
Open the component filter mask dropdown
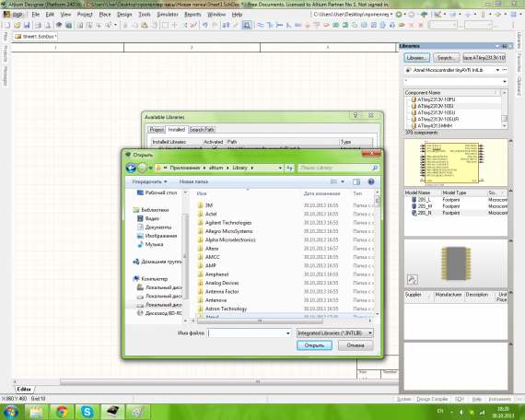tap(504, 81)
